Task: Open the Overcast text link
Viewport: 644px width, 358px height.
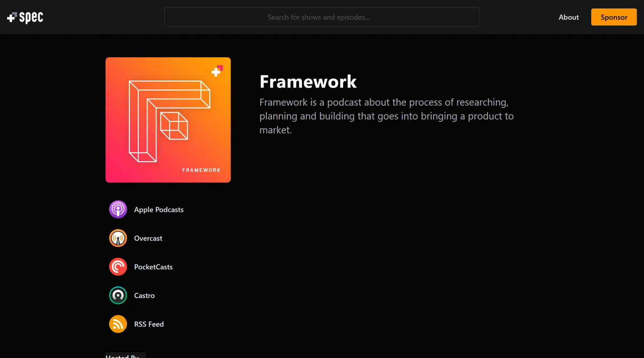Action: (148, 238)
